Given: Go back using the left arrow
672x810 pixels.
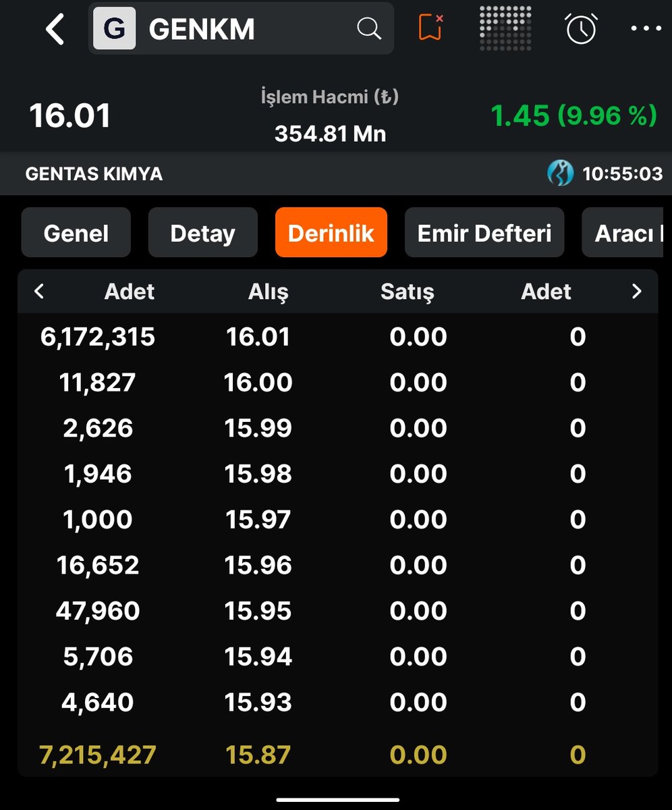Looking at the screenshot, I should click(x=55, y=29).
